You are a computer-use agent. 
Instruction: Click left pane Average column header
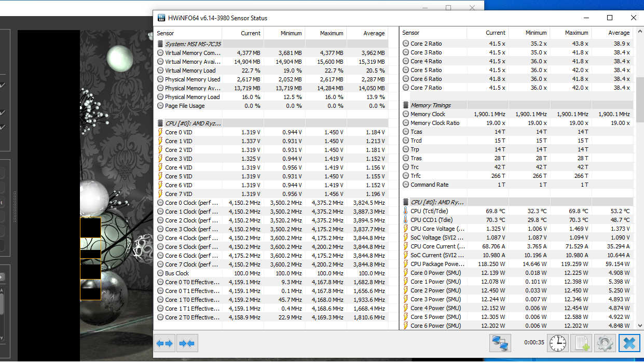(x=367, y=33)
